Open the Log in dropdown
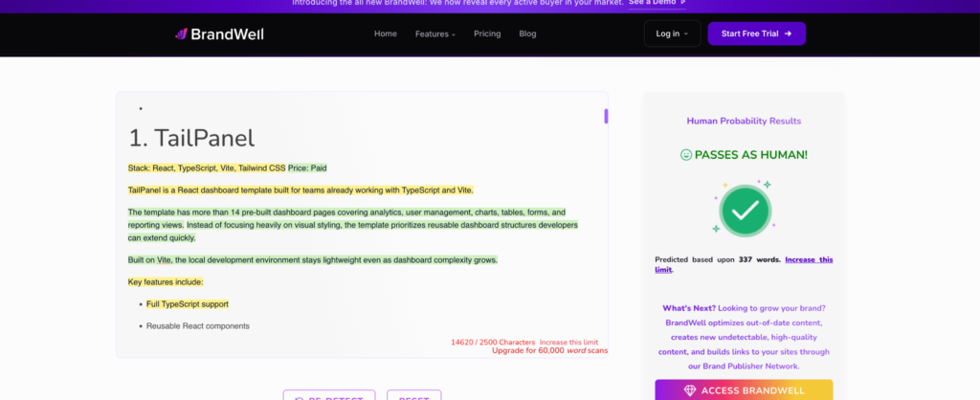 tap(672, 33)
